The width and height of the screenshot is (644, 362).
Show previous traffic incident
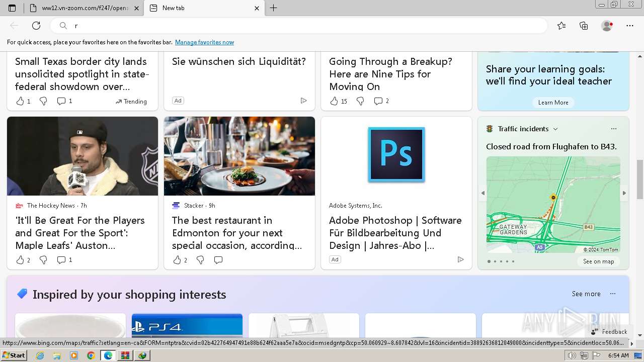[x=483, y=193]
